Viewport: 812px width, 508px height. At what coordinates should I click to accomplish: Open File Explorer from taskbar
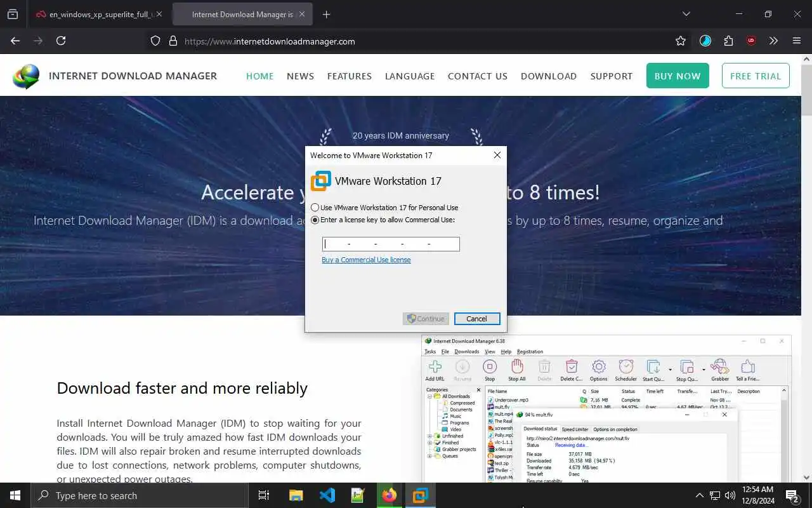click(x=296, y=495)
